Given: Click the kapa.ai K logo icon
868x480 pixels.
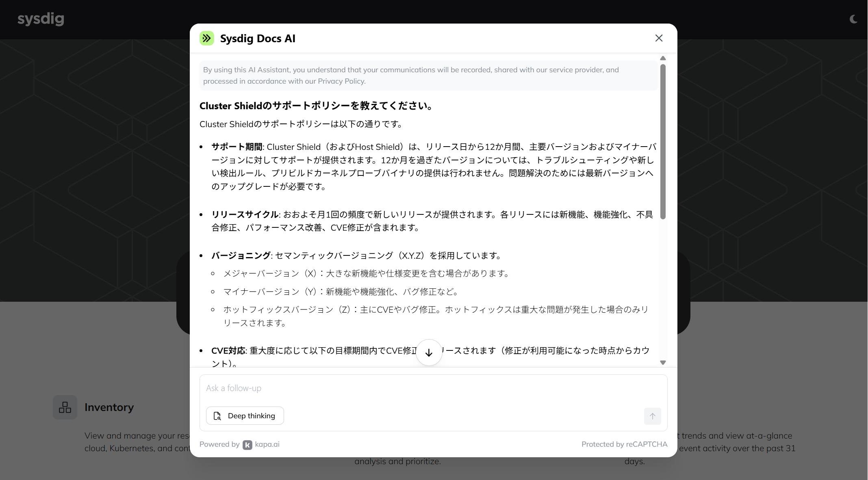Looking at the screenshot, I should [x=247, y=445].
